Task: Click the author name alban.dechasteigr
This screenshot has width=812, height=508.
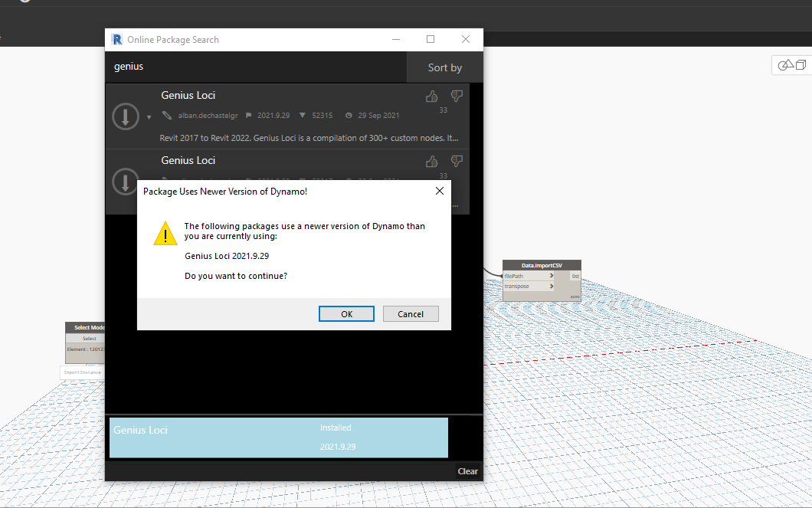Action: click(x=208, y=116)
